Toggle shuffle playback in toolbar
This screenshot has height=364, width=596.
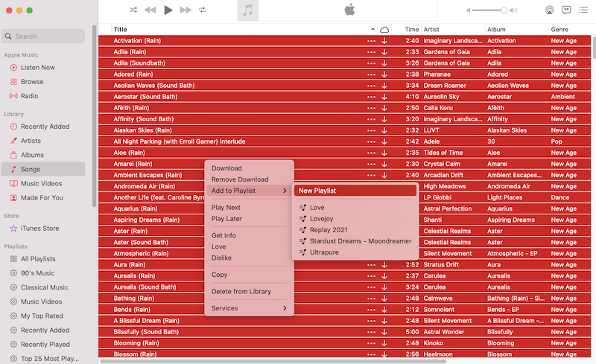pos(133,10)
